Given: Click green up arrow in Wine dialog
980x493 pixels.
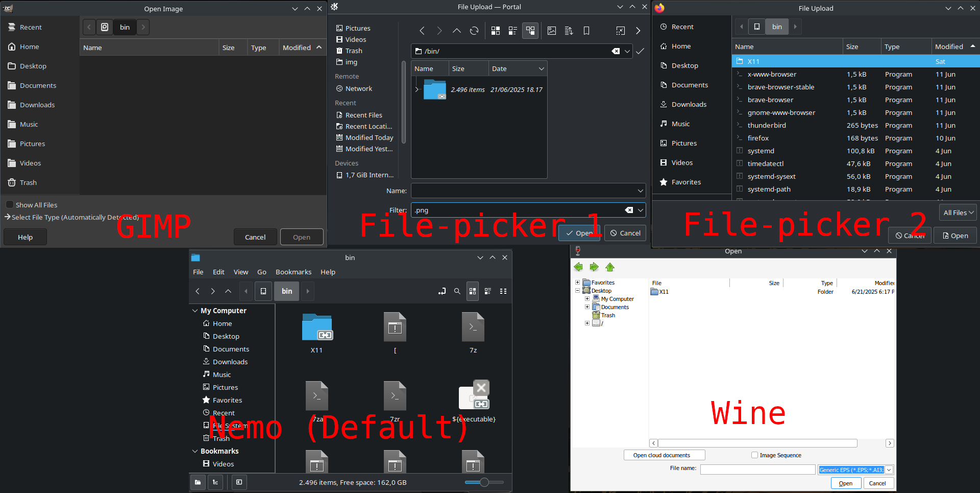Looking at the screenshot, I should (x=610, y=267).
